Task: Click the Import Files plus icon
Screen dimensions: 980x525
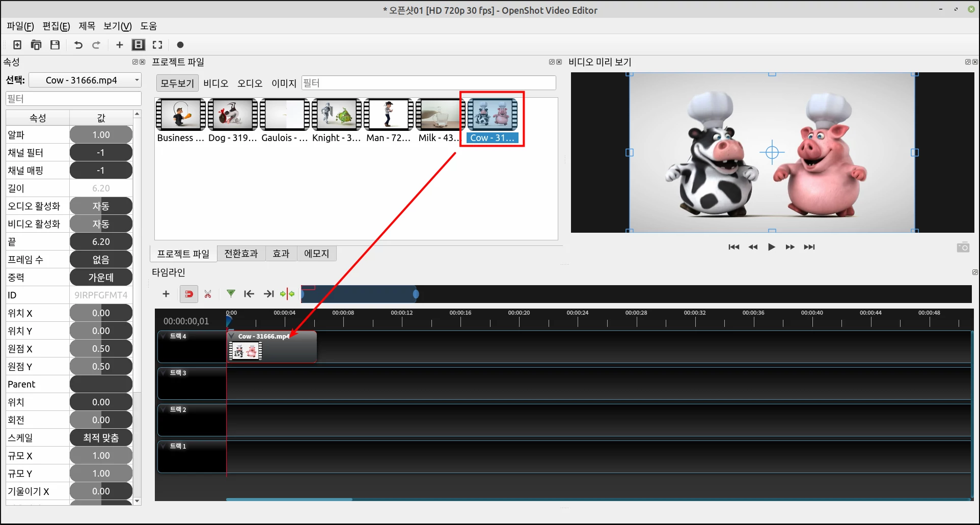Action: click(120, 45)
